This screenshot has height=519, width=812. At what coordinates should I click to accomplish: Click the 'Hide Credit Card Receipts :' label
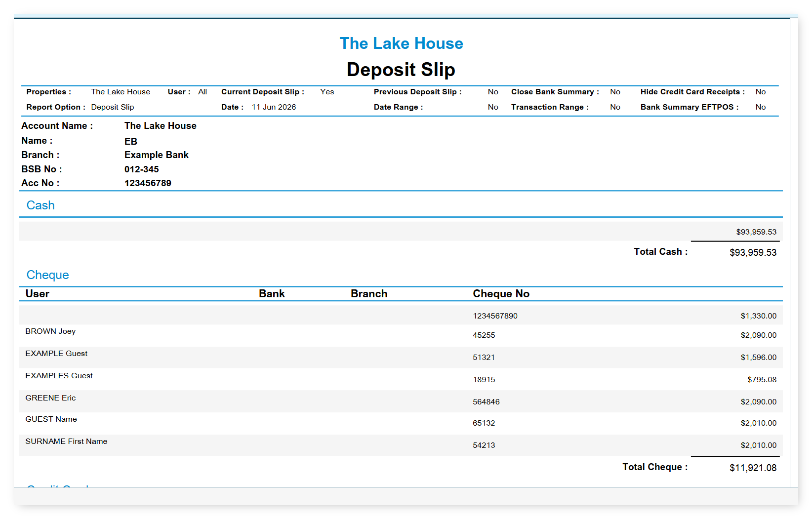[692, 92]
